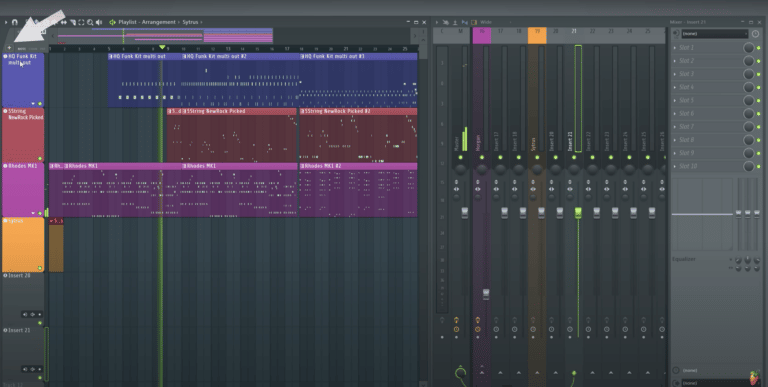Expand the Slot 5 effect arrow

675,100
